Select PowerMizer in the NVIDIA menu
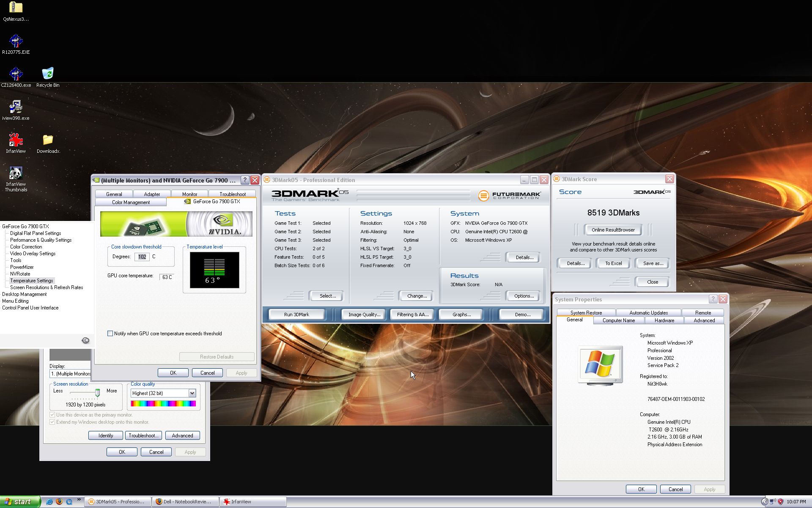This screenshot has height=508, width=812. pos(22,267)
